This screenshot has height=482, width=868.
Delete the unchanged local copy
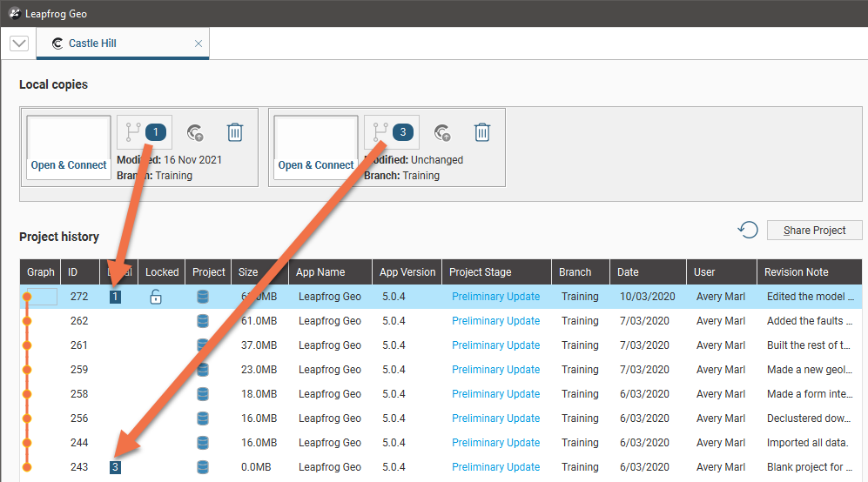(x=482, y=132)
